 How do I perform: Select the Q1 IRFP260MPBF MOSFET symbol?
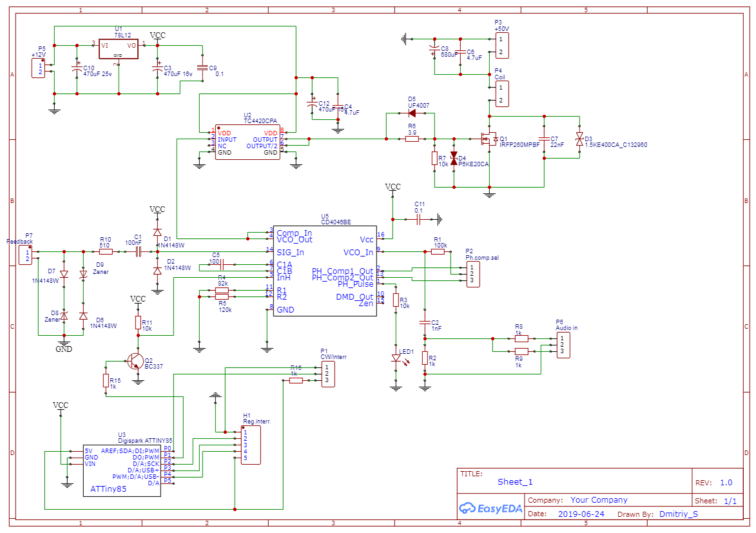click(x=489, y=139)
